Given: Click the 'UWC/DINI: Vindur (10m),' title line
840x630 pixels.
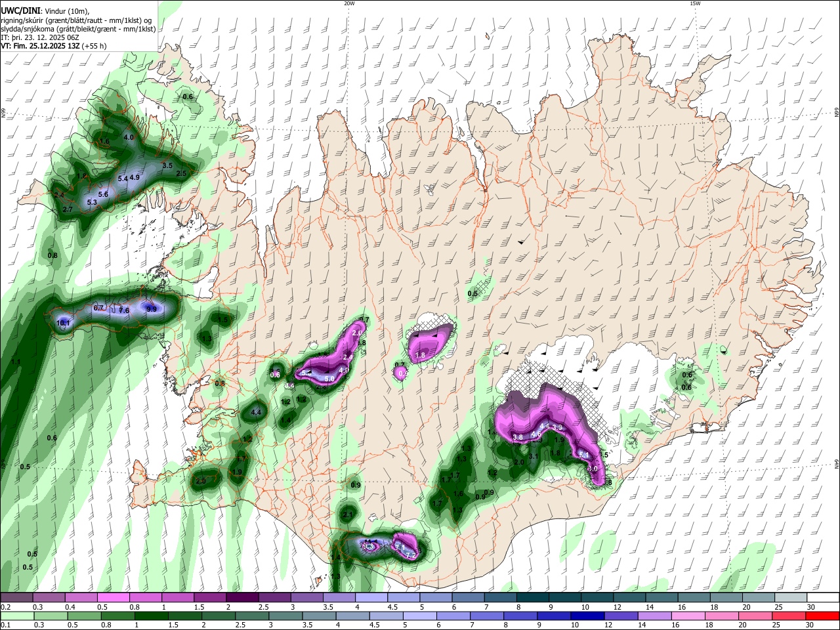Looking at the screenshot, I should (x=45, y=10).
